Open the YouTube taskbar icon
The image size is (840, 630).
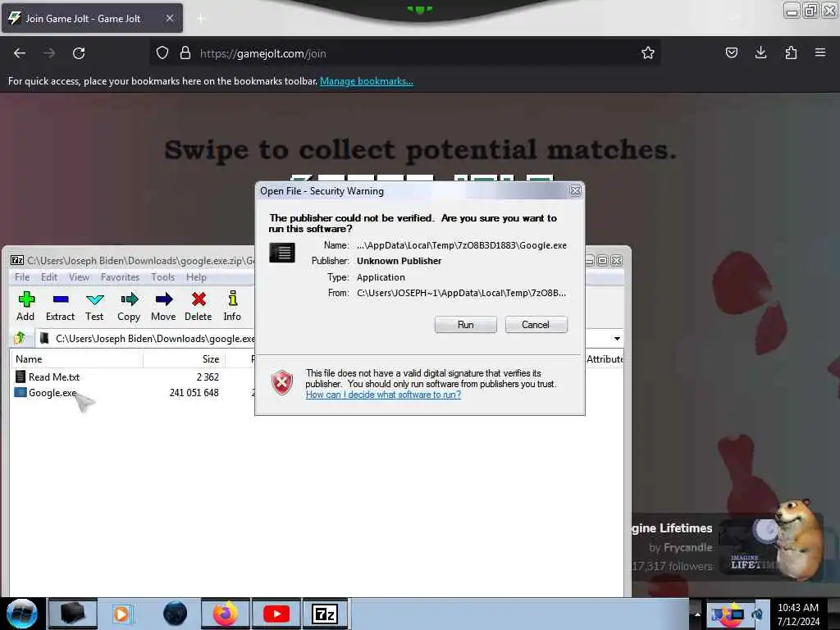276,614
